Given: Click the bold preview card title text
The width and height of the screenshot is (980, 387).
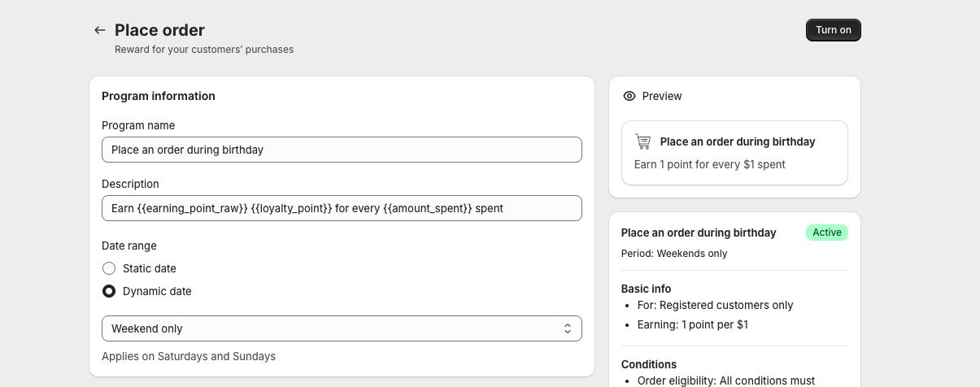Looking at the screenshot, I should [737, 141].
